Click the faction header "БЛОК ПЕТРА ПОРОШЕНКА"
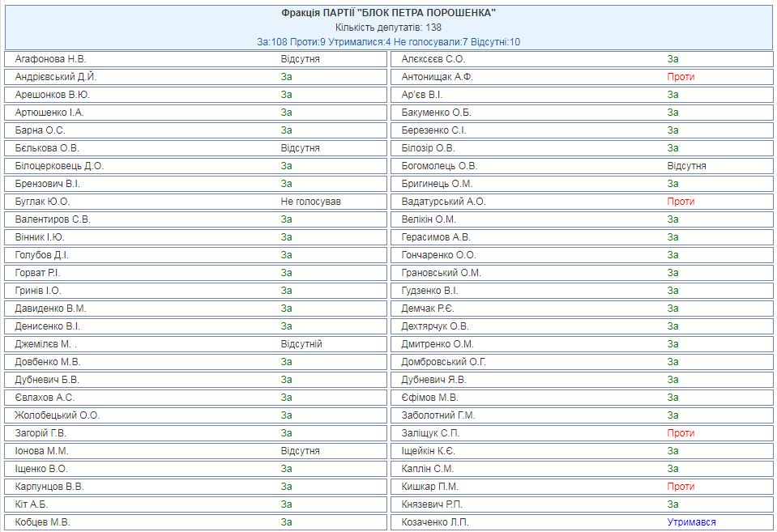Viewport: 777px width, 532px height. pyautogui.click(x=388, y=13)
